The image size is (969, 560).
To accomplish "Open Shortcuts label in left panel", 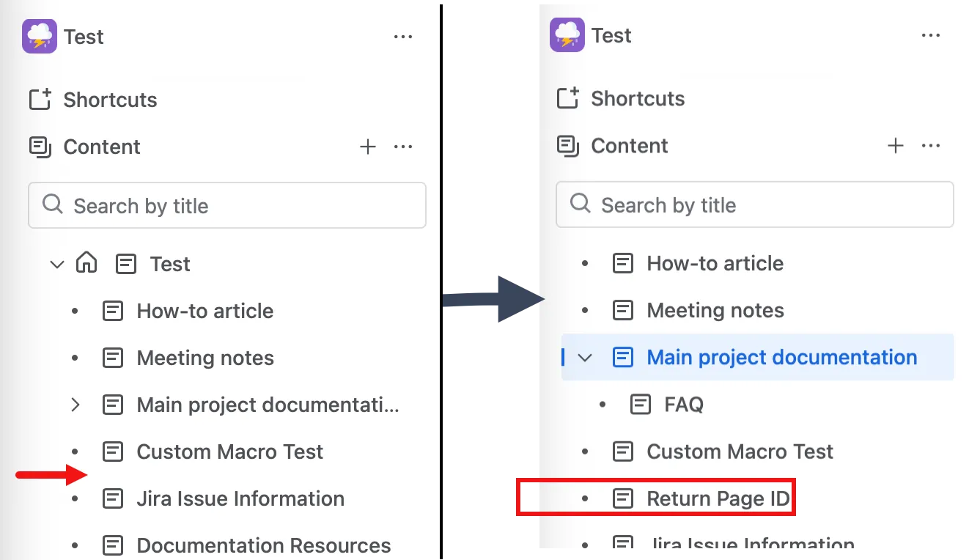I will tap(110, 100).
